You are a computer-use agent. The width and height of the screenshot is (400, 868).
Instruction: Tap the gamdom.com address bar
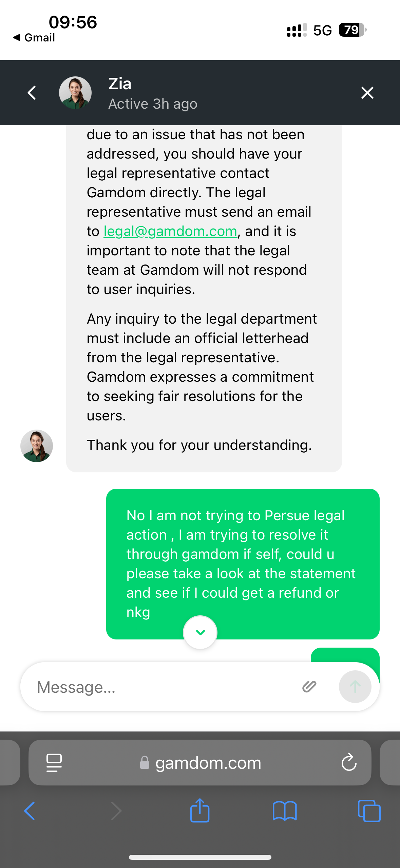click(200, 763)
